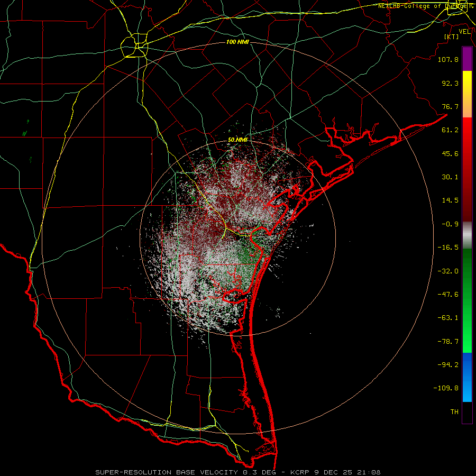Click the 107.8 legend value
Image resolution: width=476 pixels, height=476 pixels.
(x=448, y=59)
